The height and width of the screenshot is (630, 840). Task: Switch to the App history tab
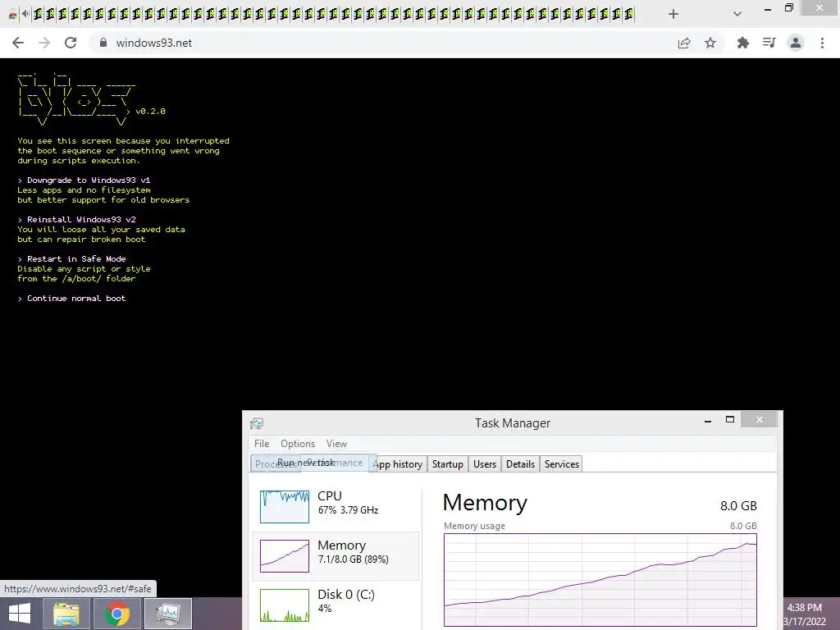(x=398, y=464)
